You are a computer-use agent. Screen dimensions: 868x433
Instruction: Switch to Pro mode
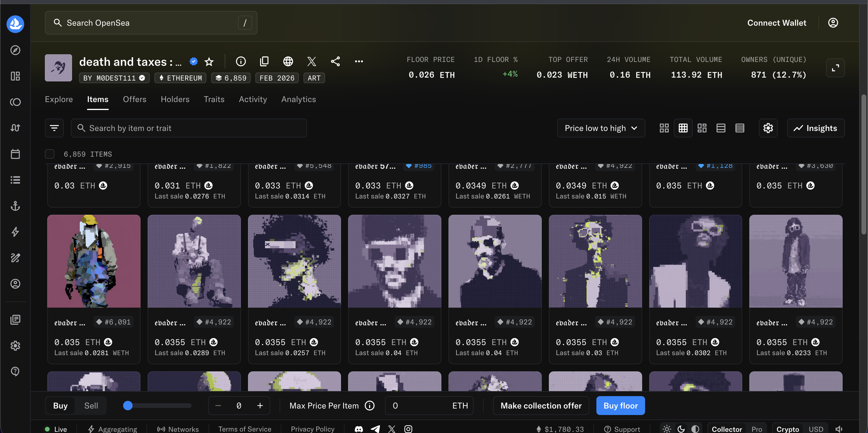pyautogui.click(x=756, y=429)
